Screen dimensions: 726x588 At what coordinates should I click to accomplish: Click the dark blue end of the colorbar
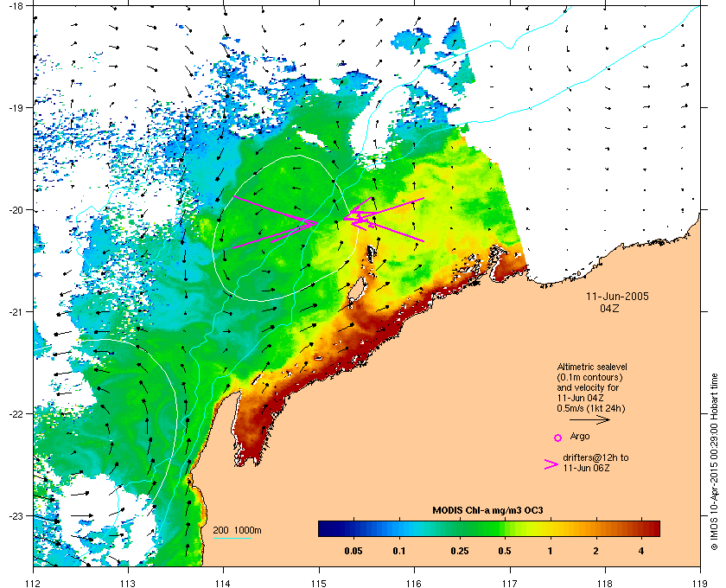(327, 528)
